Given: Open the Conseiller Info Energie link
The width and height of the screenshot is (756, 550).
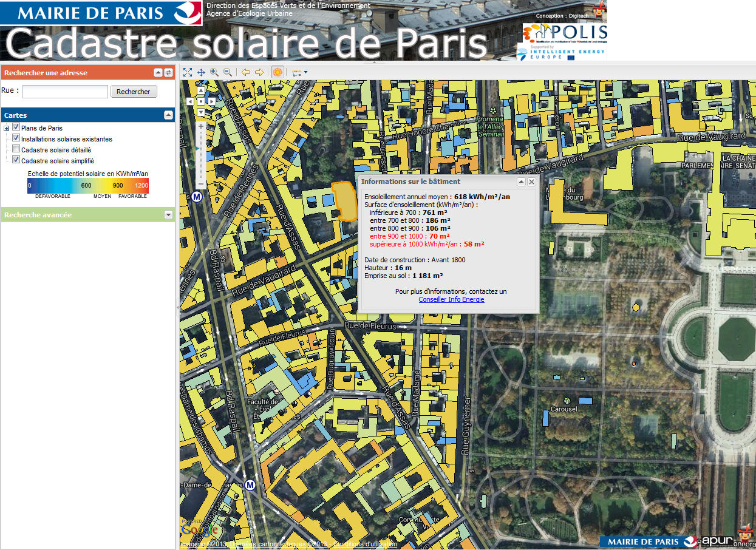Looking at the screenshot, I should [x=451, y=299].
